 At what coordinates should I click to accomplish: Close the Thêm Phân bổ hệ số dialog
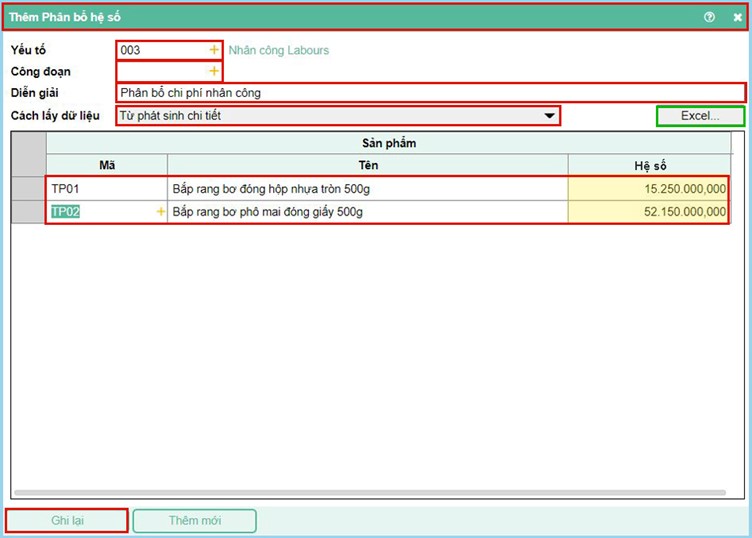tap(737, 17)
